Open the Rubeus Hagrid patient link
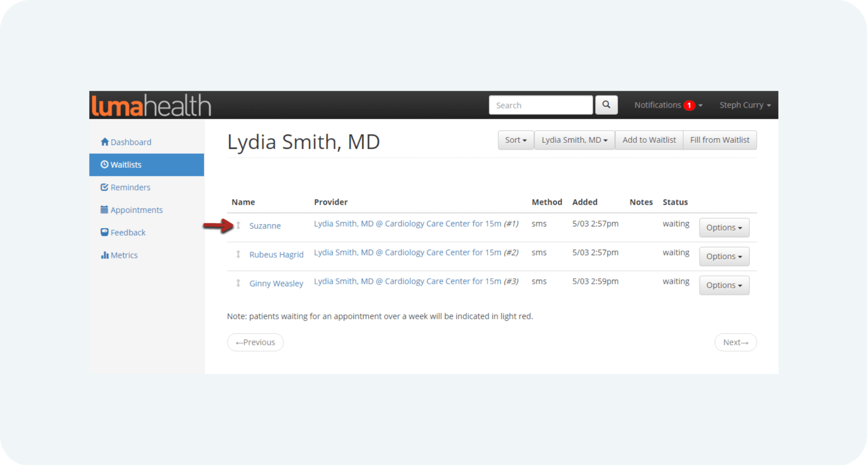The height and width of the screenshot is (465, 868). click(x=276, y=254)
